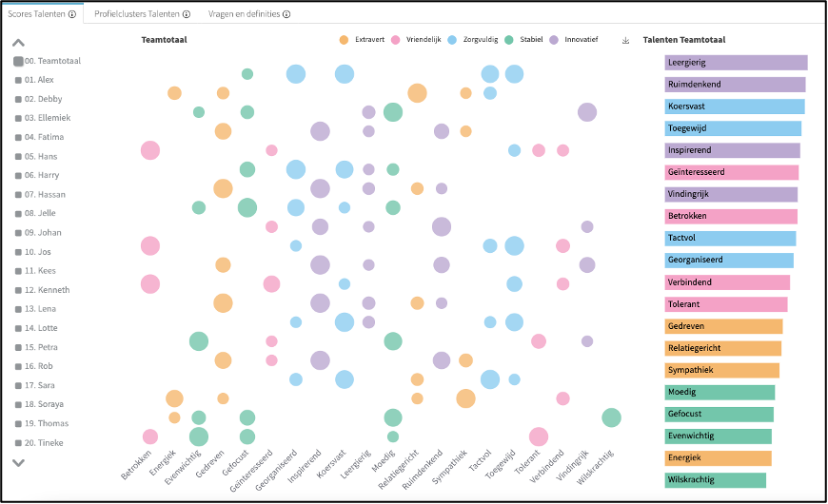Viewport: 828px width, 504px height.
Task: Select the Wilskrachtig bar in talent ranking
Action: tap(716, 480)
